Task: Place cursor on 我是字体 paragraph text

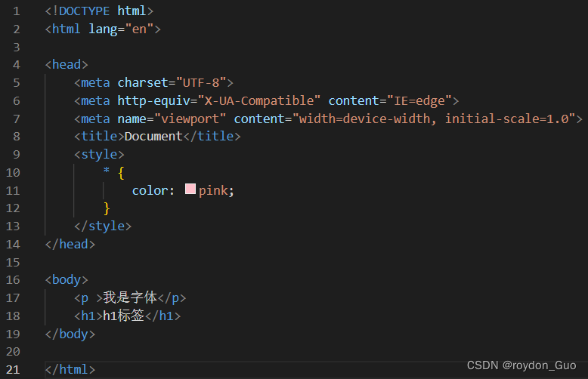Action: tap(130, 297)
